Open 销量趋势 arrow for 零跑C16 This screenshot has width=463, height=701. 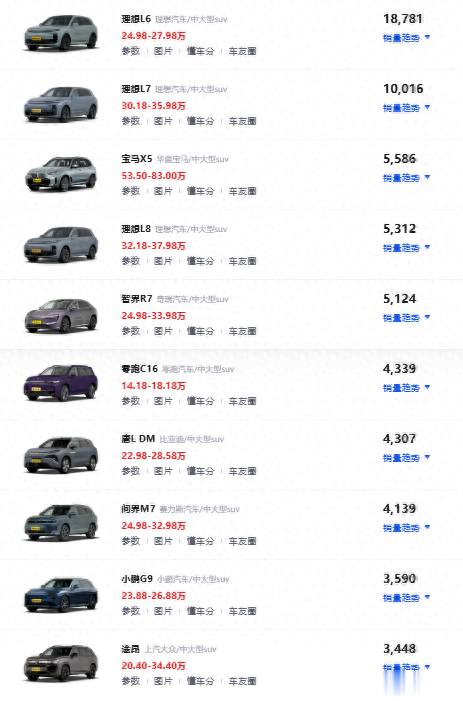pyautogui.click(x=427, y=387)
